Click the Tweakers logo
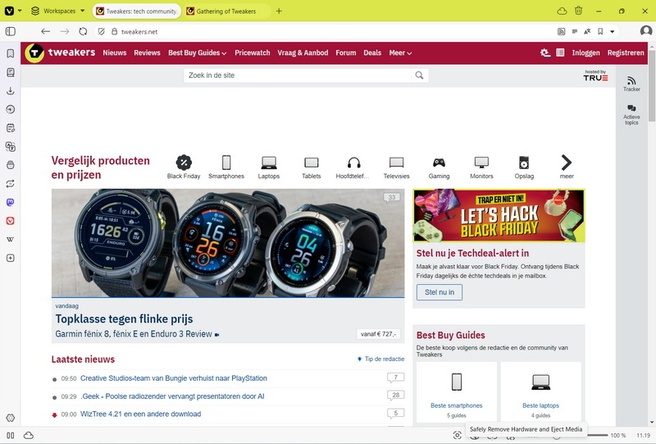 [60, 53]
